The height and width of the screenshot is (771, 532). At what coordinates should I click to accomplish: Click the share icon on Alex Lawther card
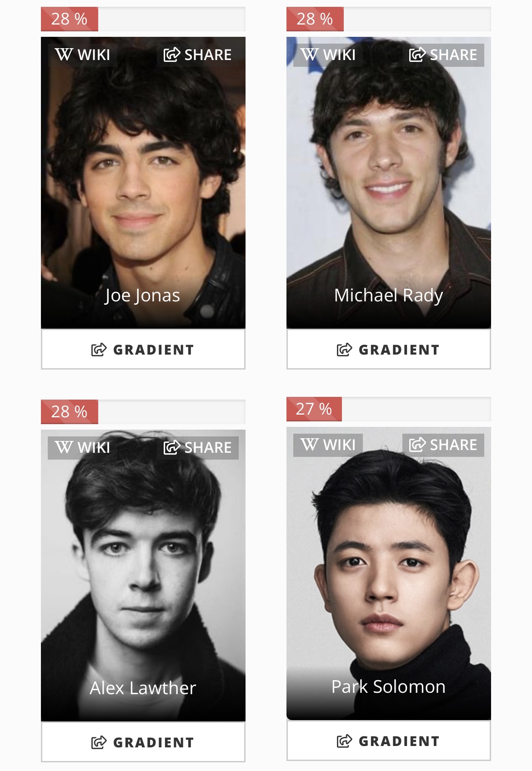(x=172, y=448)
